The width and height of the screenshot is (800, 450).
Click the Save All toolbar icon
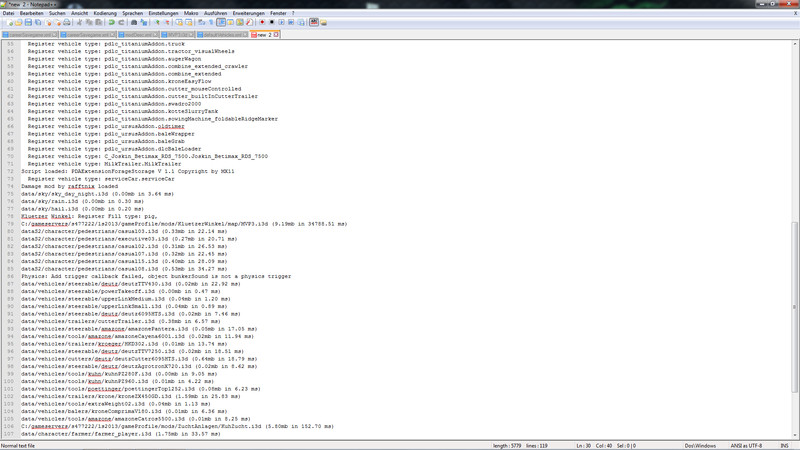(38, 22)
